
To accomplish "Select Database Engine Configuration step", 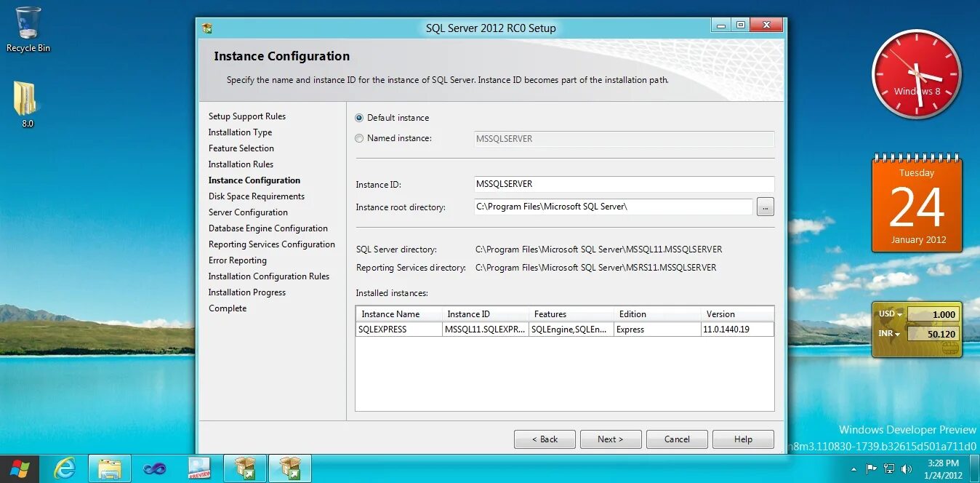I will [x=268, y=228].
